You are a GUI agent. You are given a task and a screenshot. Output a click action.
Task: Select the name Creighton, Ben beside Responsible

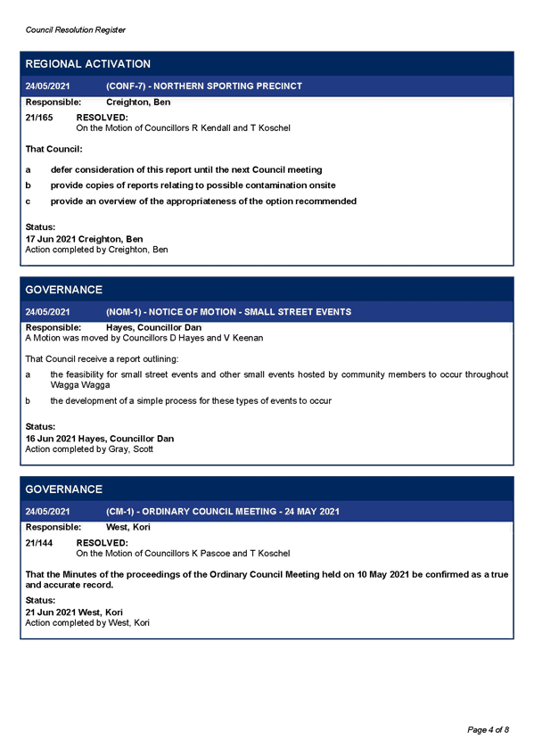pyautogui.click(x=138, y=103)
